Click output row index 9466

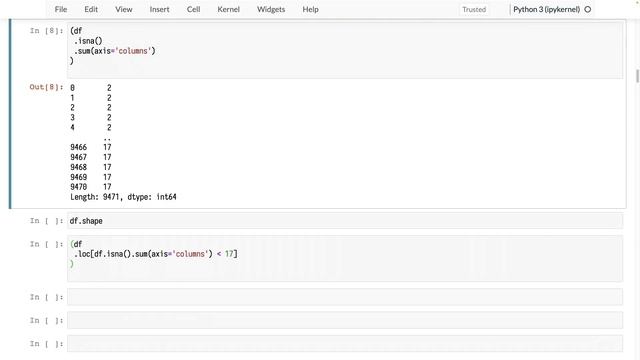click(x=78, y=147)
